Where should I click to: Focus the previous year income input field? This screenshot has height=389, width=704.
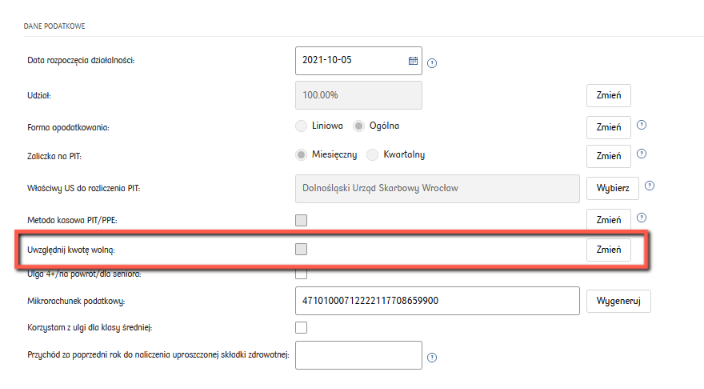click(x=358, y=355)
